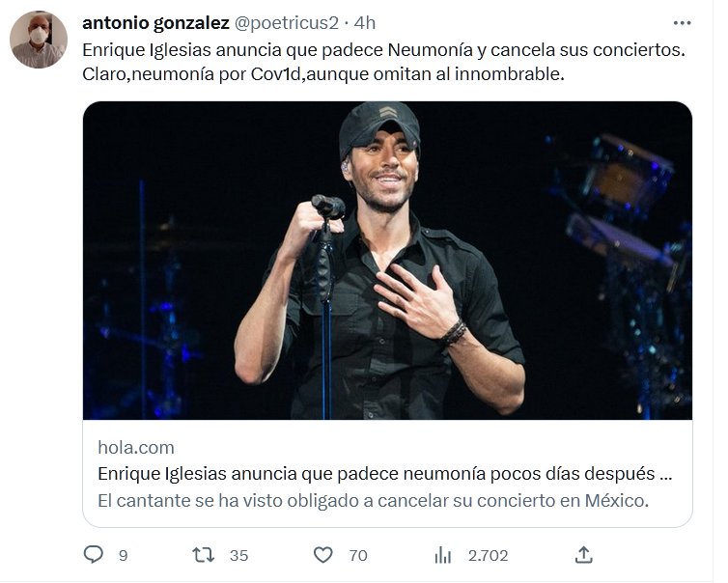The image size is (728, 583).
Task: Click the reply speech bubble icon
Action: coord(94,555)
